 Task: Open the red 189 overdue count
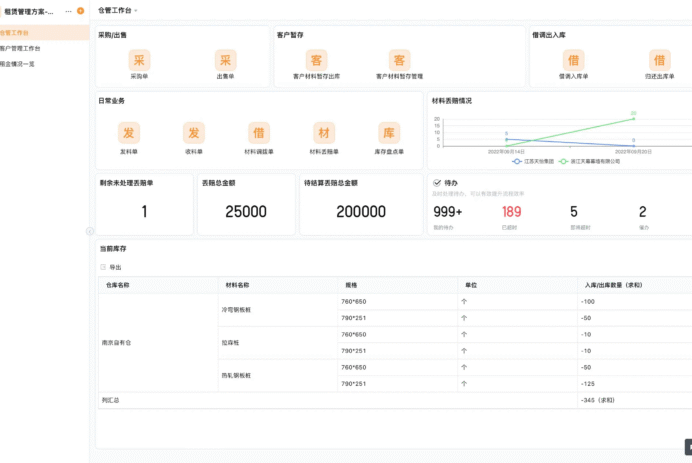[x=511, y=212]
